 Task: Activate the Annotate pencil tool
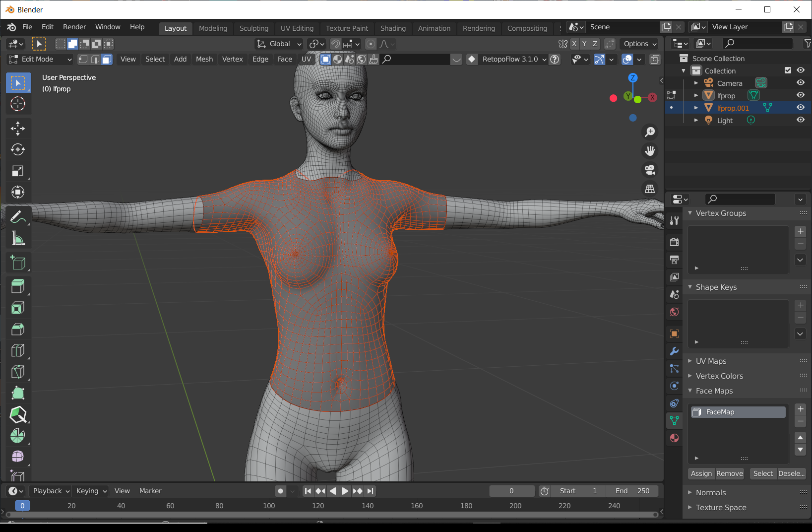[x=18, y=216]
